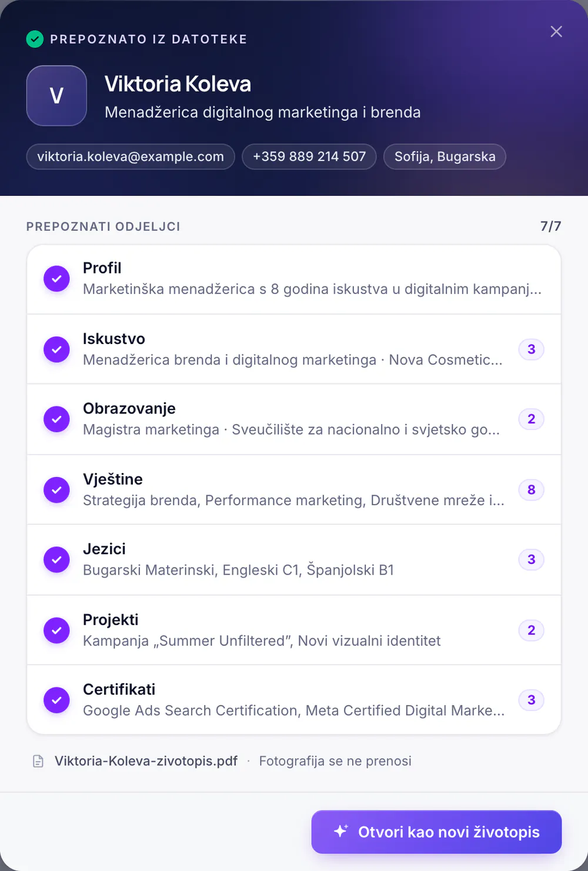The height and width of the screenshot is (871, 588).
Task: Select the Certifikati section title
Action: [119, 689]
